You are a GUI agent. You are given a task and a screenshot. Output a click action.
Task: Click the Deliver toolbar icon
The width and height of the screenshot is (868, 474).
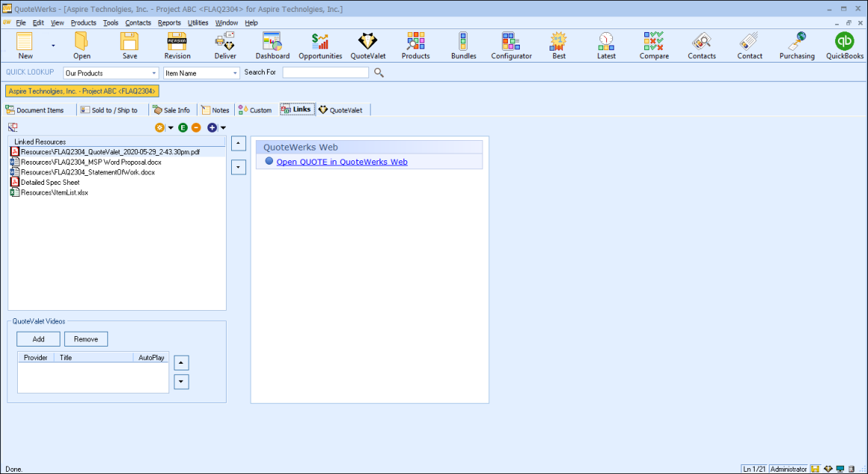point(225,45)
